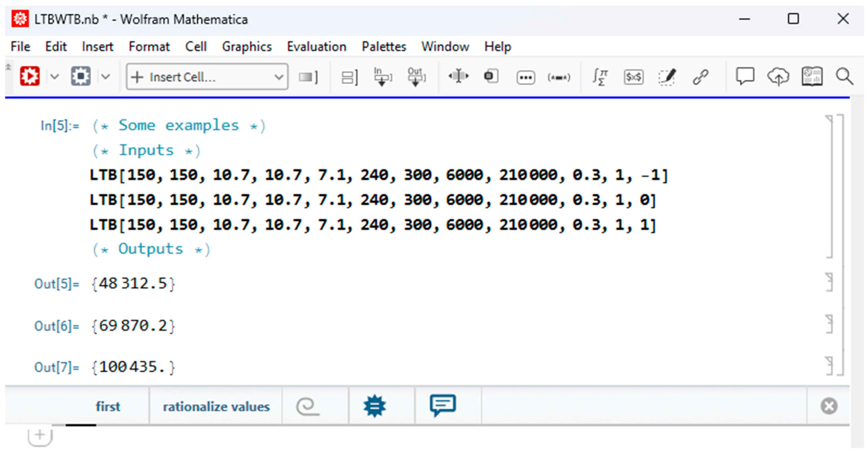Click the TeX dollar-sign input icon
The height and width of the screenshot is (453, 868).
(633, 77)
